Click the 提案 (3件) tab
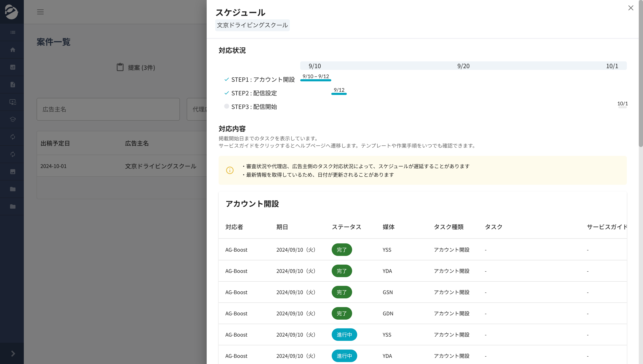The width and height of the screenshot is (643, 364). 136,68
